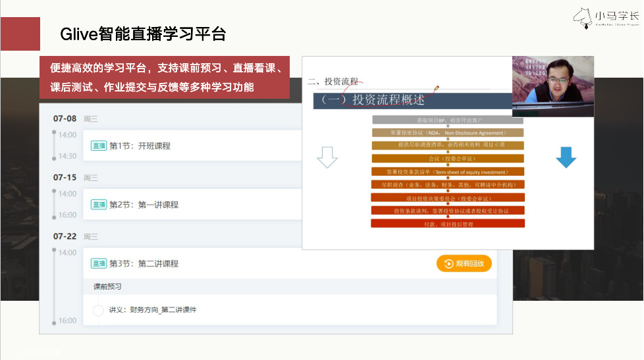Viewport: 644px width, 360px height.
Task: Click the 课前预习 section header
Action: [290, 286]
